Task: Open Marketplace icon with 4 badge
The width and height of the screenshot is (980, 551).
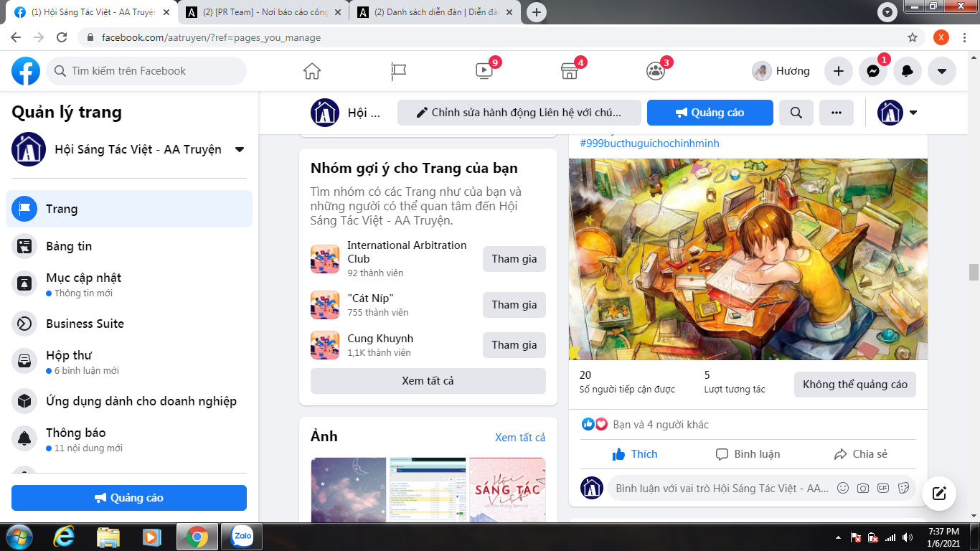Action: [x=570, y=71]
